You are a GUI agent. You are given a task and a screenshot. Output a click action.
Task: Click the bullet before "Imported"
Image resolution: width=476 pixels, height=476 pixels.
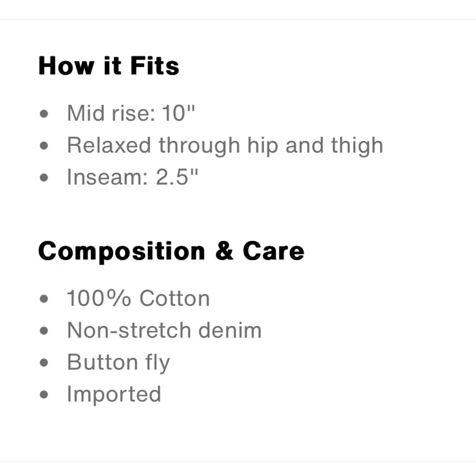tap(45, 395)
